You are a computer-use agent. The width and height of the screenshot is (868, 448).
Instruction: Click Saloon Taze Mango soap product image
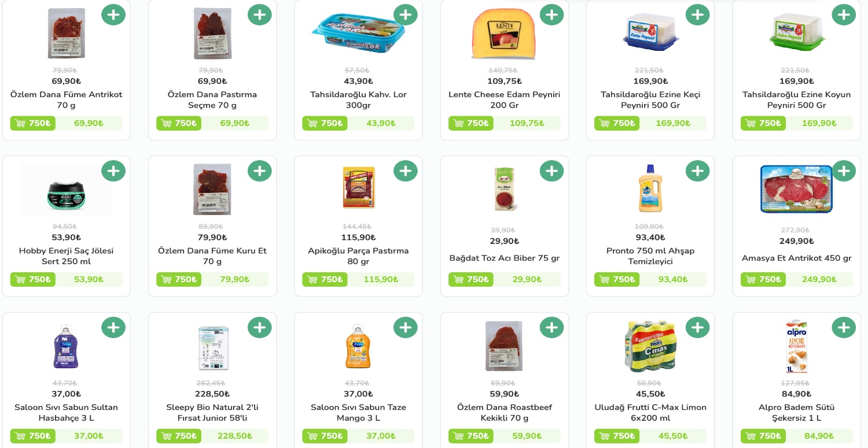click(x=358, y=347)
